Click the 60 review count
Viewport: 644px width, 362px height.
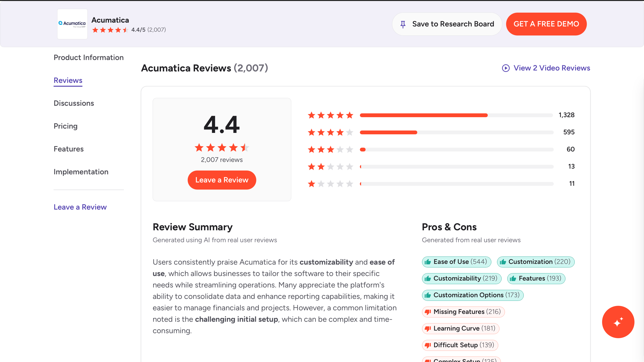tap(570, 149)
